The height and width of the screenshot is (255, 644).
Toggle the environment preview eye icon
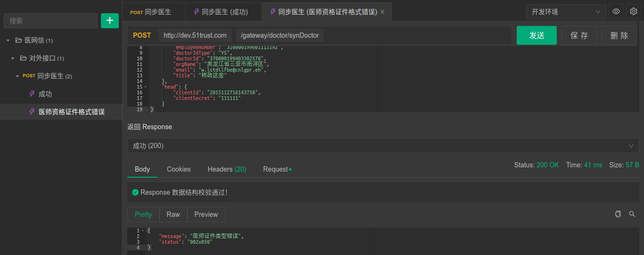coord(616,12)
